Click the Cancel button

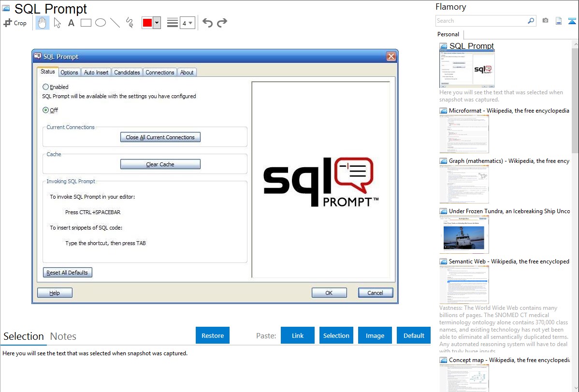click(x=375, y=293)
